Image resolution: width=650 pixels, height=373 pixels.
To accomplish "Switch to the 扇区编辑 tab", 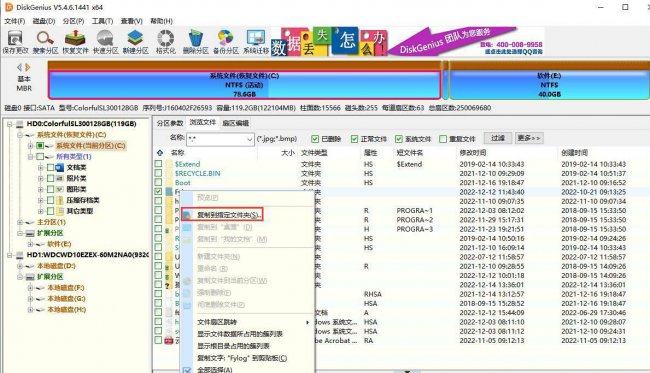I will pyautogui.click(x=235, y=123).
